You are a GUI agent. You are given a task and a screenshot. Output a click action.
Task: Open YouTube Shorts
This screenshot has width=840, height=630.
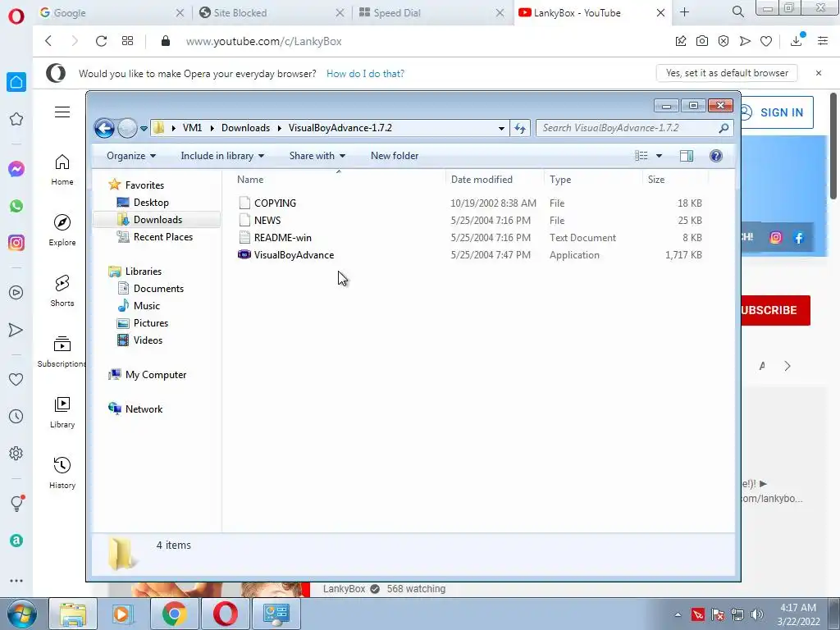(62, 291)
